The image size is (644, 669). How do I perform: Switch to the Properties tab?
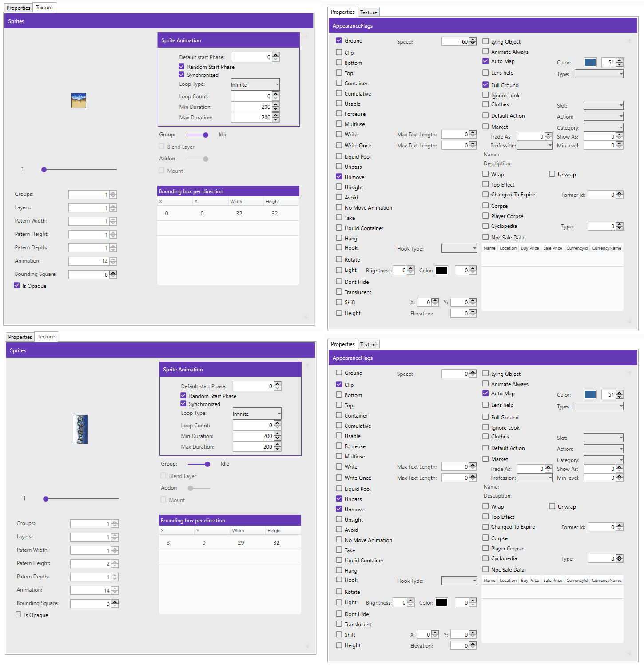(18, 8)
